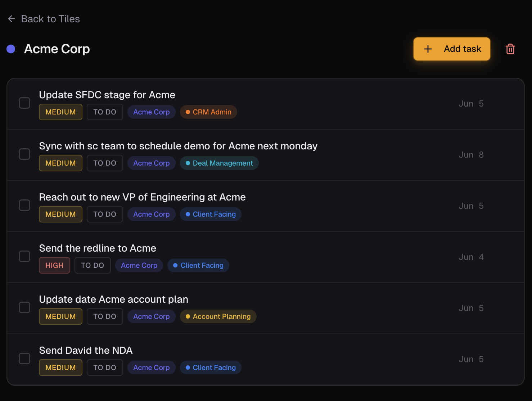Image resolution: width=532 pixels, height=401 pixels.
Task: Check off Reach out to new VP task
Action: 24,205
